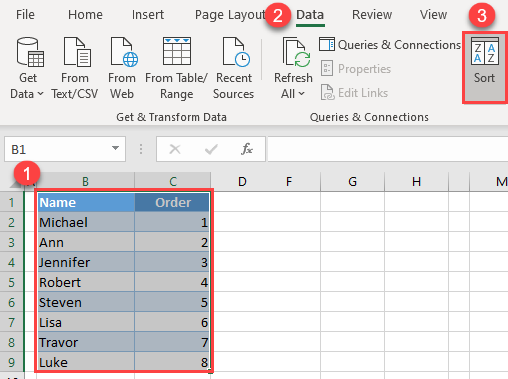Select row 1 header

click(12, 202)
